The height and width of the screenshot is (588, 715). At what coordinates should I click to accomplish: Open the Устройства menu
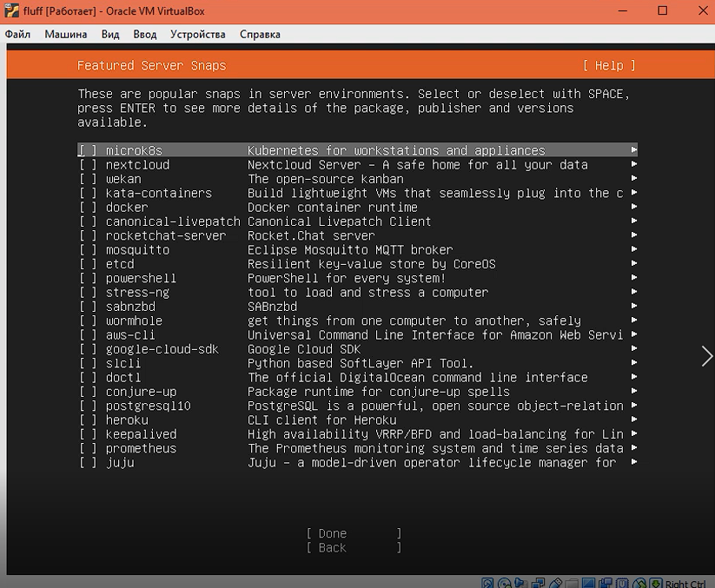click(198, 34)
